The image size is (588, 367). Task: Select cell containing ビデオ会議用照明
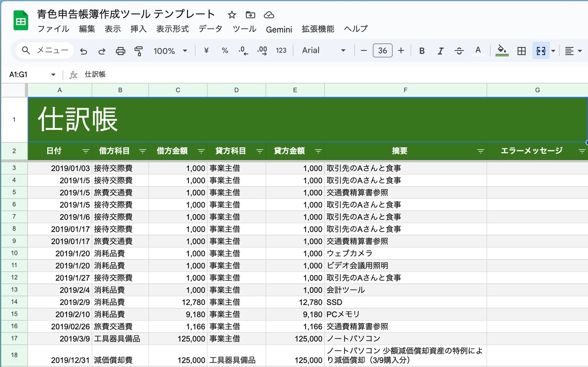point(405,265)
